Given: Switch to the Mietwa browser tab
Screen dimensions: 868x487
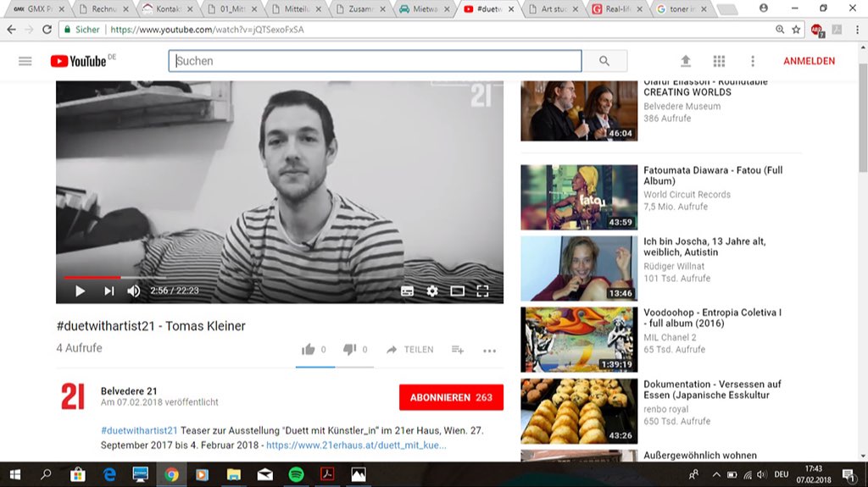Looking at the screenshot, I should [426, 8].
